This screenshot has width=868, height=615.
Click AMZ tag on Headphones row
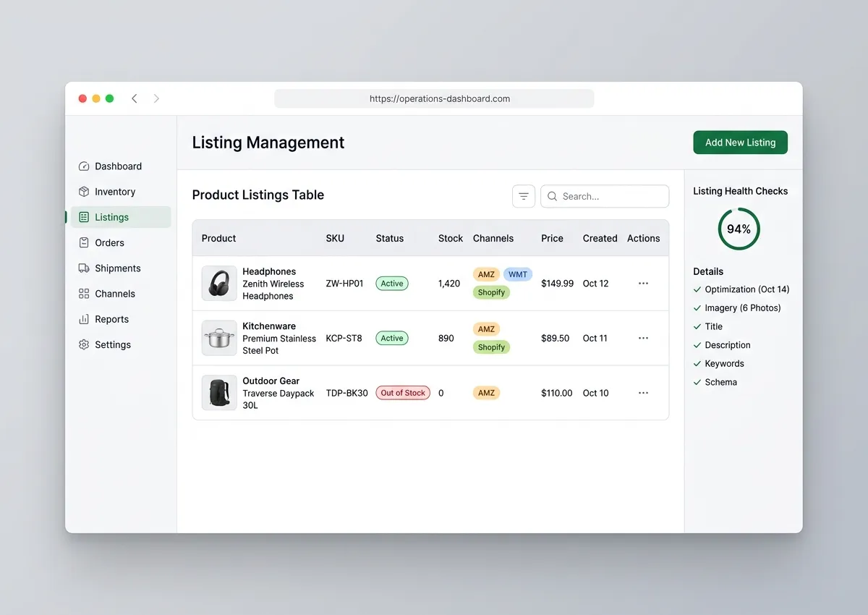[486, 274]
